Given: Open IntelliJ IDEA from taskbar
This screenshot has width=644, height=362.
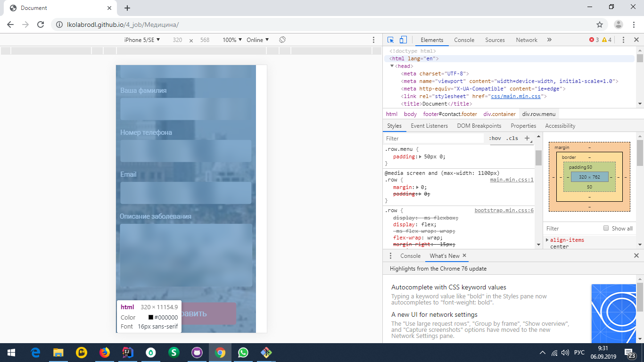Looking at the screenshot, I should point(128,353).
